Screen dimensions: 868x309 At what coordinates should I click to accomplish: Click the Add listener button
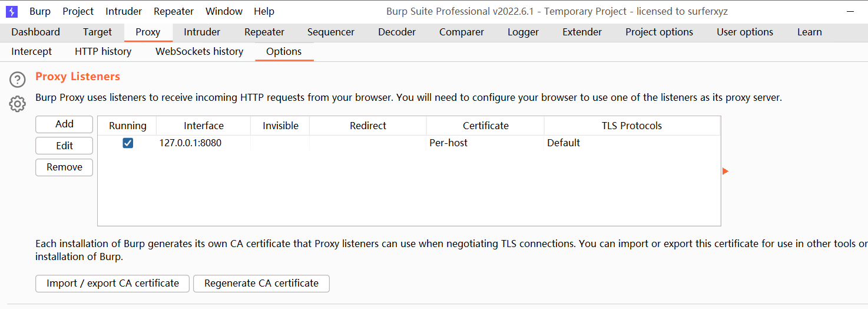tap(64, 124)
